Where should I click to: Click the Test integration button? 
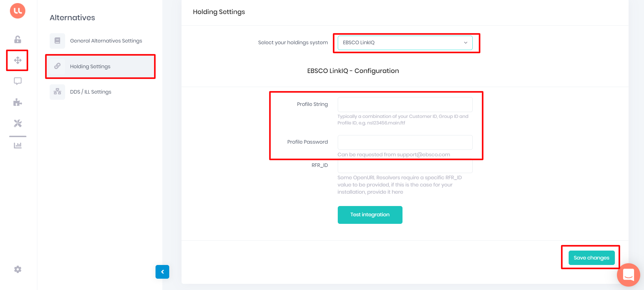(x=370, y=215)
